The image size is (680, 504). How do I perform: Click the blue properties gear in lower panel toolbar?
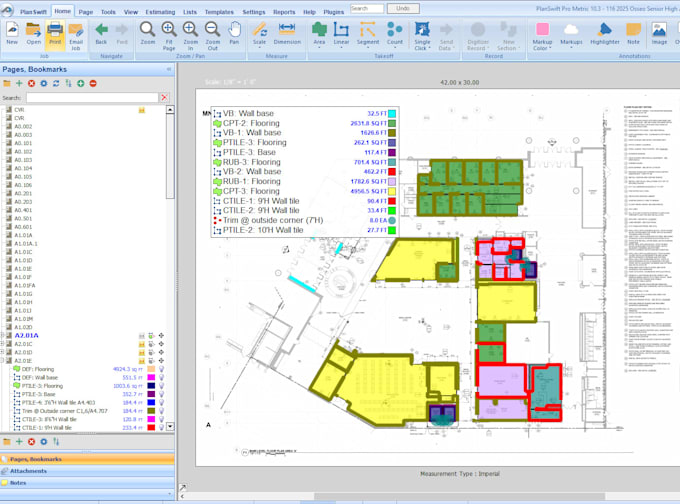point(43,442)
